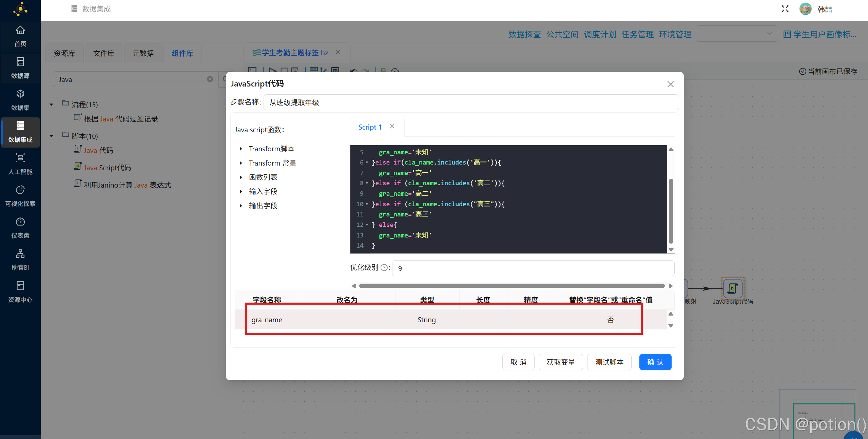Viewport: 868px width, 439px height.
Task: Select the gra_name field cell
Action: (267, 320)
